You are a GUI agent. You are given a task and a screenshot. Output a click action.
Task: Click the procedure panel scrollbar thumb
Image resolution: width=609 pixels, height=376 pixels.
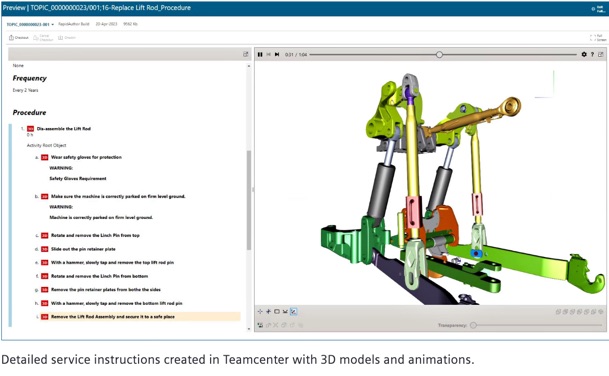249,200
